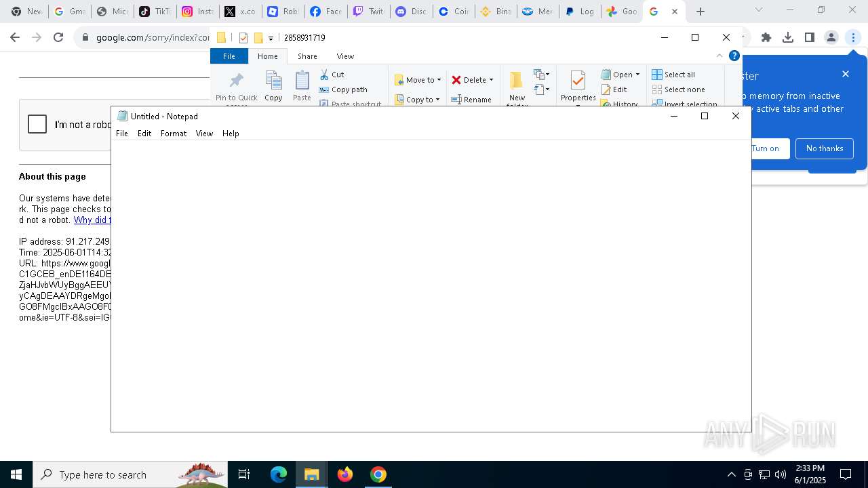Image resolution: width=868 pixels, height=488 pixels.
Task: Click the 'Why did this happen' link
Action: 92,220
